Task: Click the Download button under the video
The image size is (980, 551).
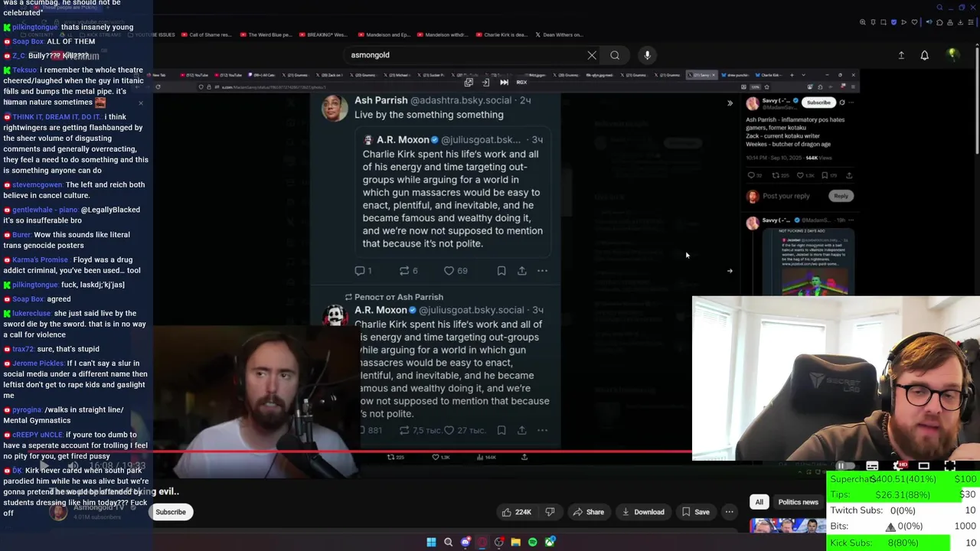Action: (x=643, y=512)
